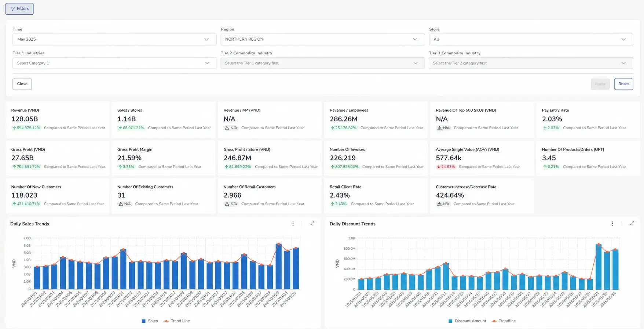Toggle the Sales legend series
644x329 pixels.
pos(150,321)
